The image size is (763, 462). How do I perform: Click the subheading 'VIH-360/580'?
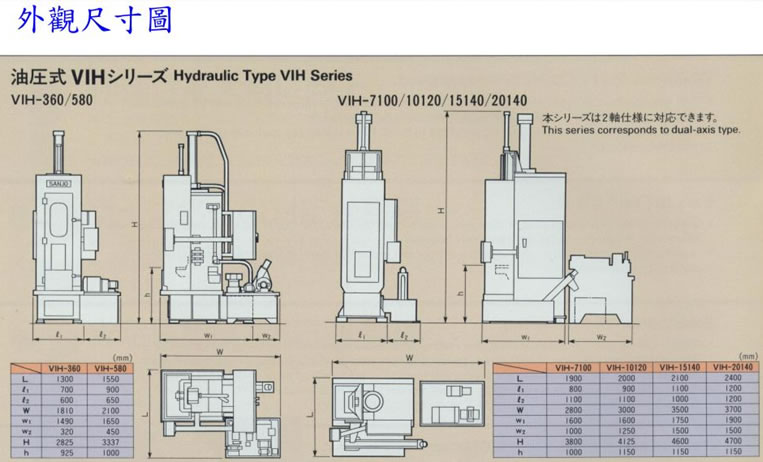[x=52, y=100]
